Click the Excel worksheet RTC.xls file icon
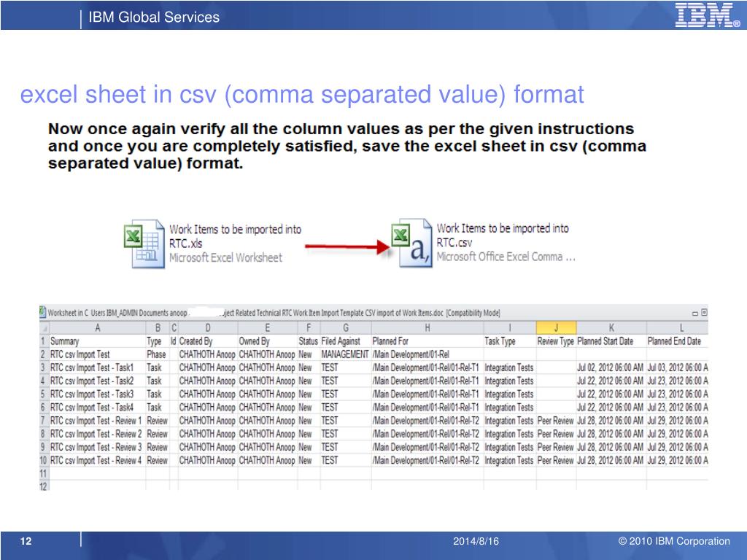The image size is (747, 560). [x=143, y=244]
